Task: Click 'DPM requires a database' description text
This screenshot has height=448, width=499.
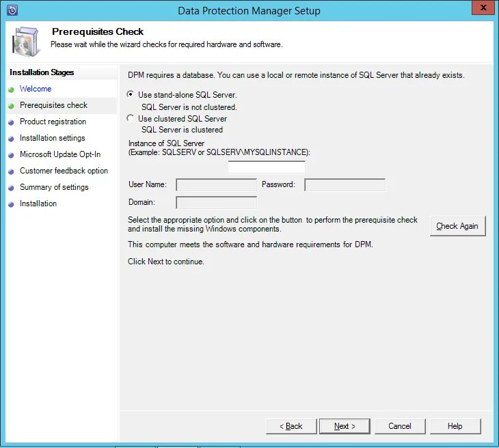Action: click(296, 75)
